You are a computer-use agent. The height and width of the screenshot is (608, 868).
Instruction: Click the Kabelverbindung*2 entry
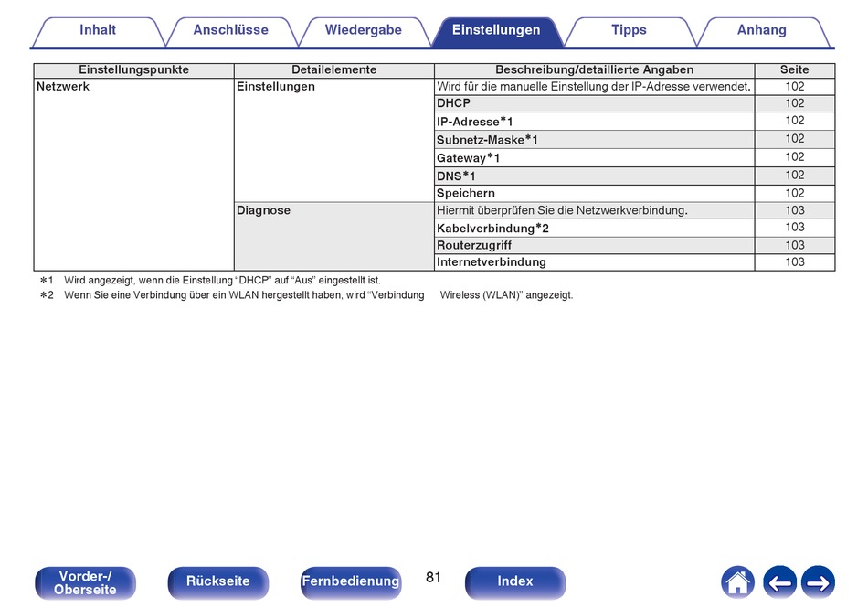click(x=492, y=229)
